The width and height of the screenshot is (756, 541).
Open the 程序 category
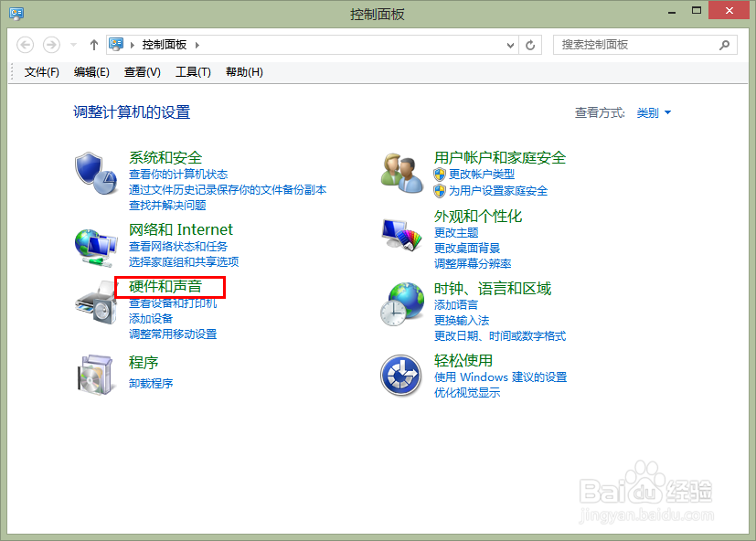(x=144, y=363)
